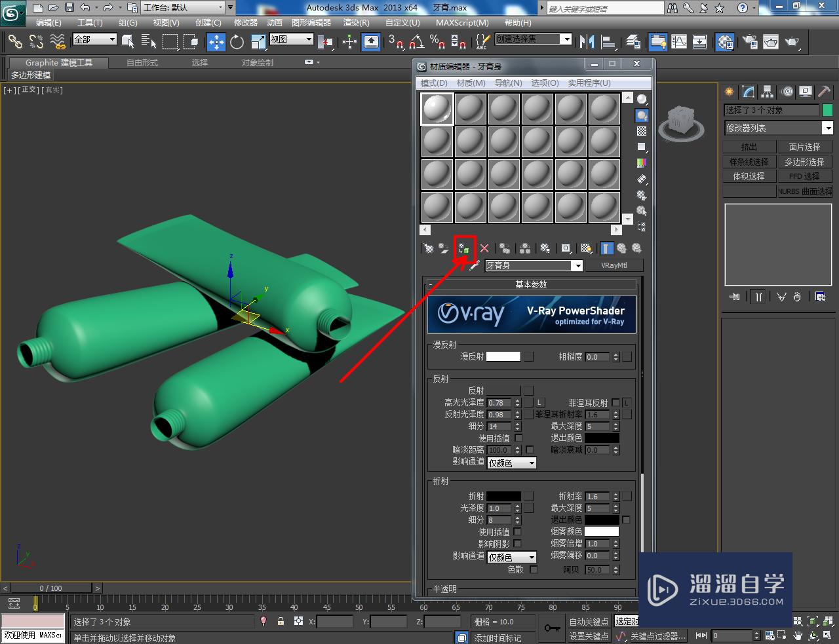Toggle reflection Dim distance checkbox
This screenshot has height=644, width=839.
(x=530, y=449)
